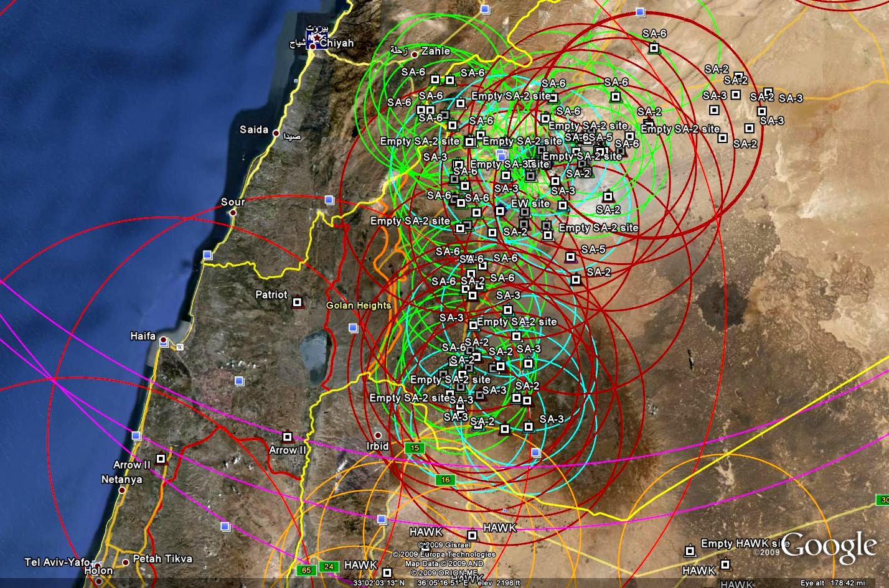
Task: Click the blue photo icon east of Sour
Action: tap(329, 200)
